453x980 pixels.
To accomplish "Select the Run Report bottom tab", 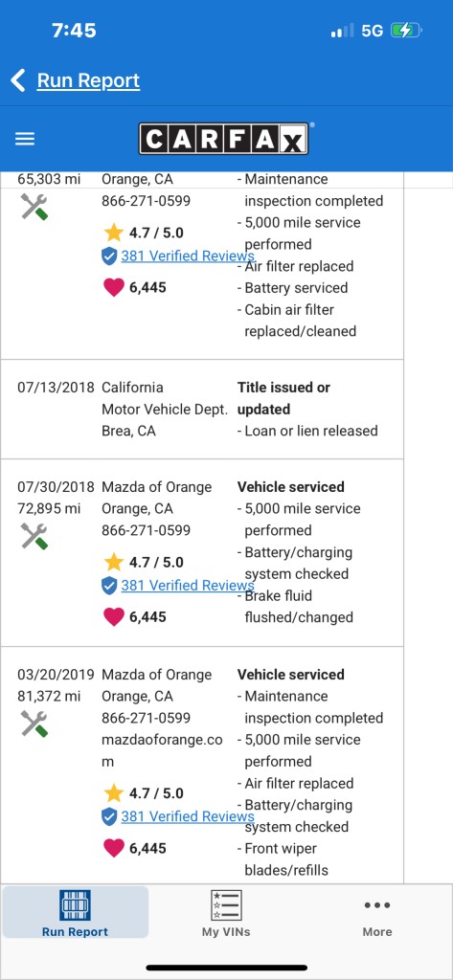I will (x=75, y=912).
